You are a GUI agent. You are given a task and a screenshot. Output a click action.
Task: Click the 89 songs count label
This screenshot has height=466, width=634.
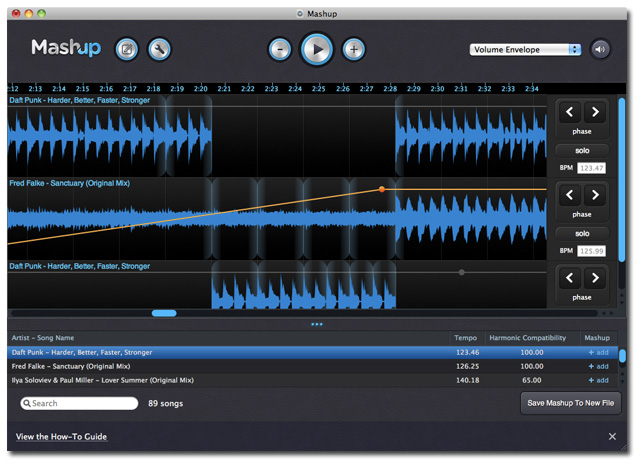165,403
